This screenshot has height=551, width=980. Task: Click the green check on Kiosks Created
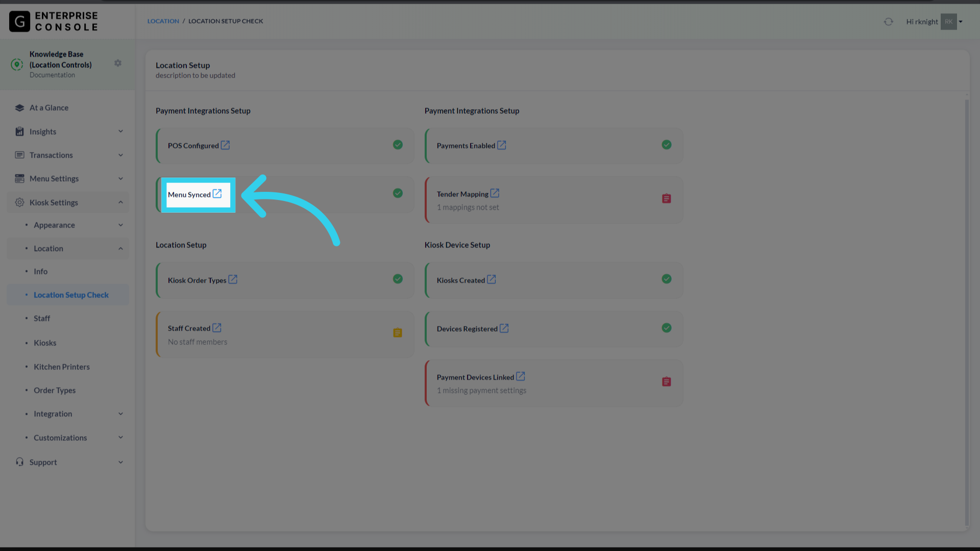pos(667,279)
